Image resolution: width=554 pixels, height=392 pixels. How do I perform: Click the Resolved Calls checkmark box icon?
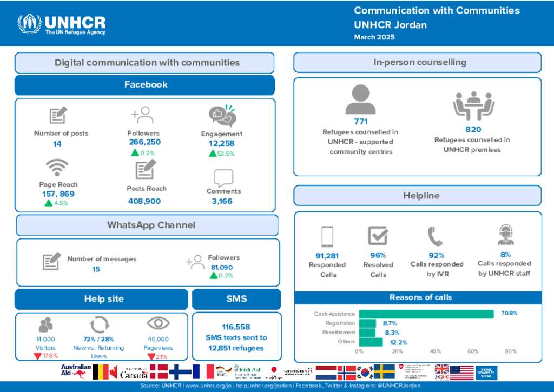378,236
